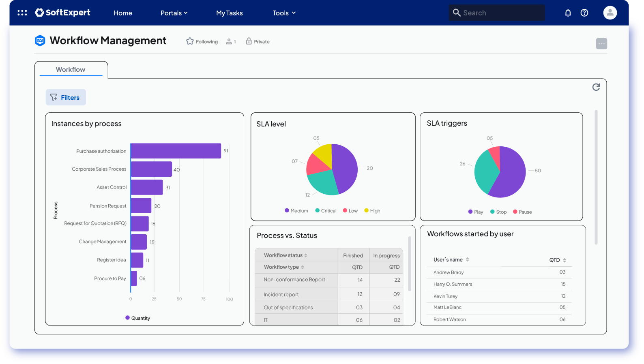Screen dimensions: 644x364
Task: Go to My Tasks menu
Action: coord(229,13)
